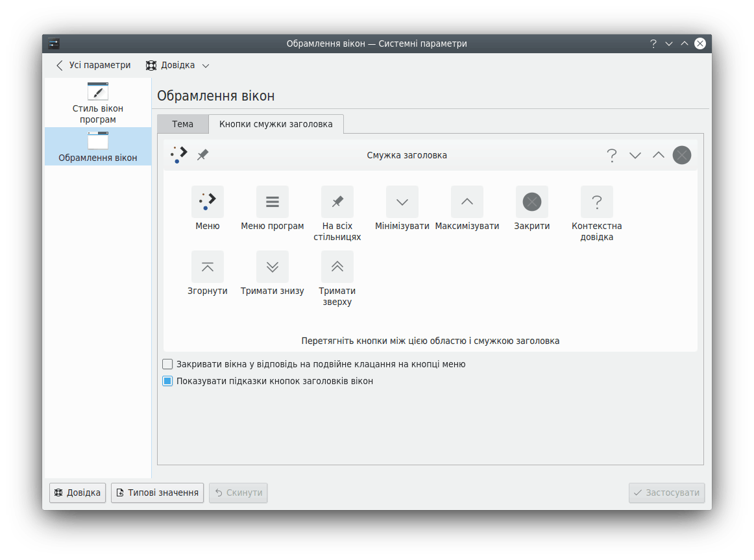Select the Меню програм hamburger icon
The width and height of the screenshot is (754, 560).
pyautogui.click(x=273, y=202)
